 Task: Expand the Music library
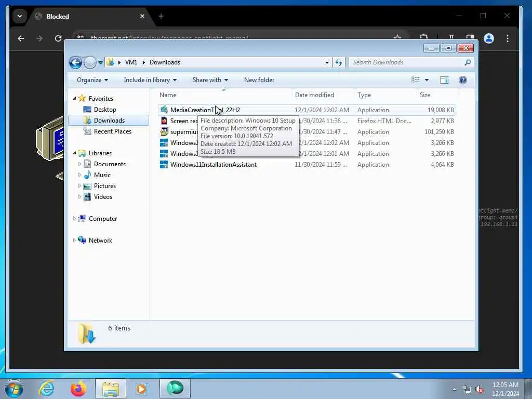pyautogui.click(x=79, y=175)
